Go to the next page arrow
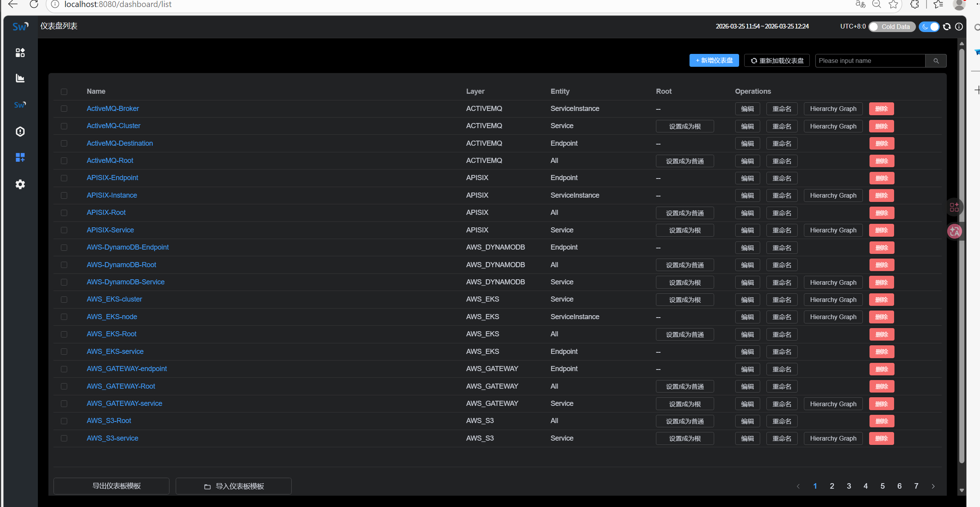980x507 pixels. (x=933, y=486)
